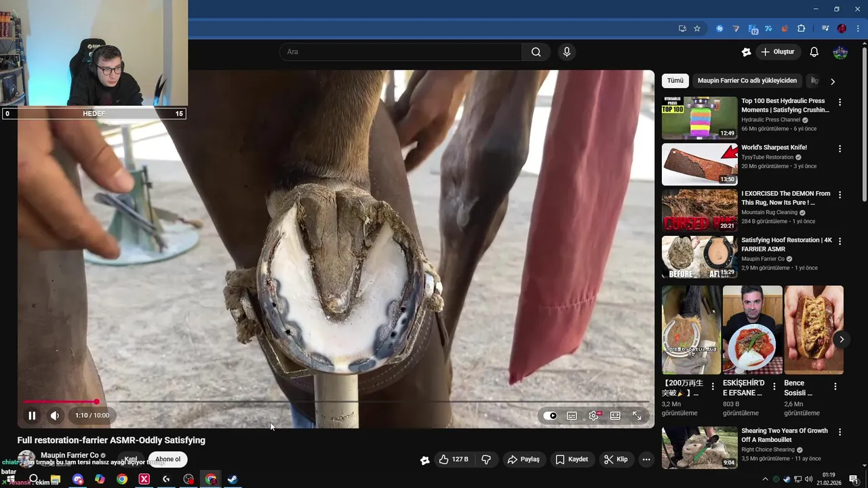Open the Chrome profile avatar
The image size is (868, 488).
coord(842,28)
